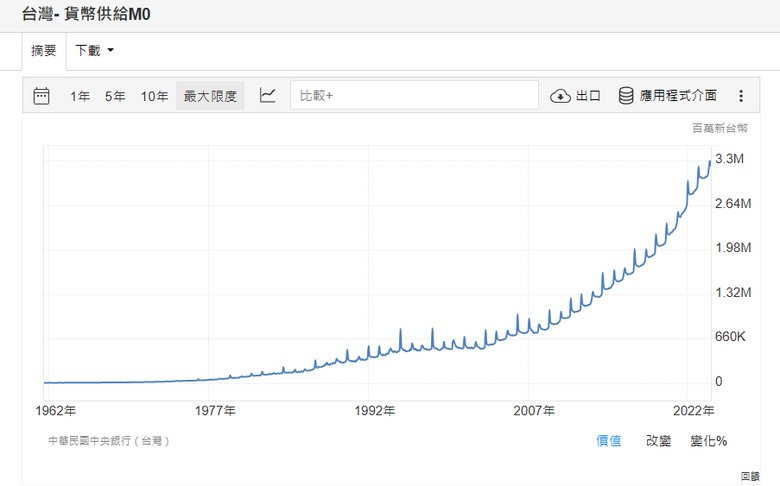Screen dimensions: 780x486
Task: Expand the 下載 dropdown
Action: pyautogui.click(x=94, y=50)
